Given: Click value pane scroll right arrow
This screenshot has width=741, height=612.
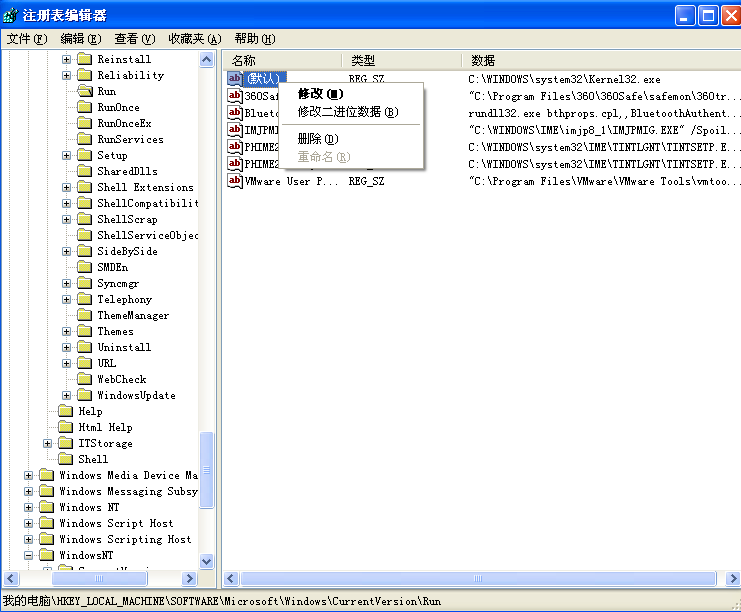Looking at the screenshot, I should (733, 578).
